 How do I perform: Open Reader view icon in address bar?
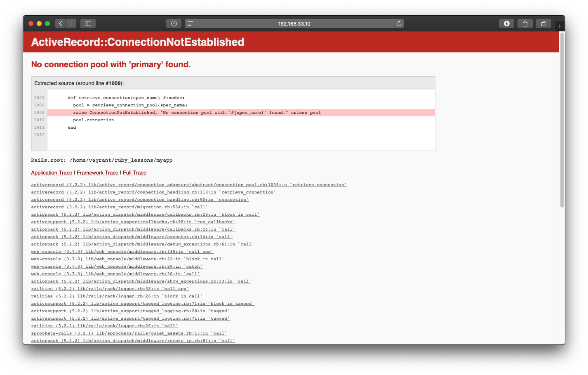coord(191,24)
